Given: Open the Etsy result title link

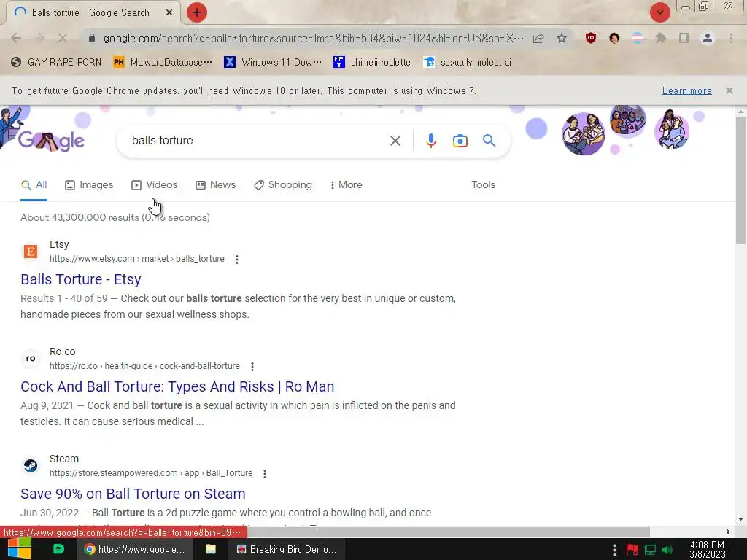Looking at the screenshot, I should point(80,279).
